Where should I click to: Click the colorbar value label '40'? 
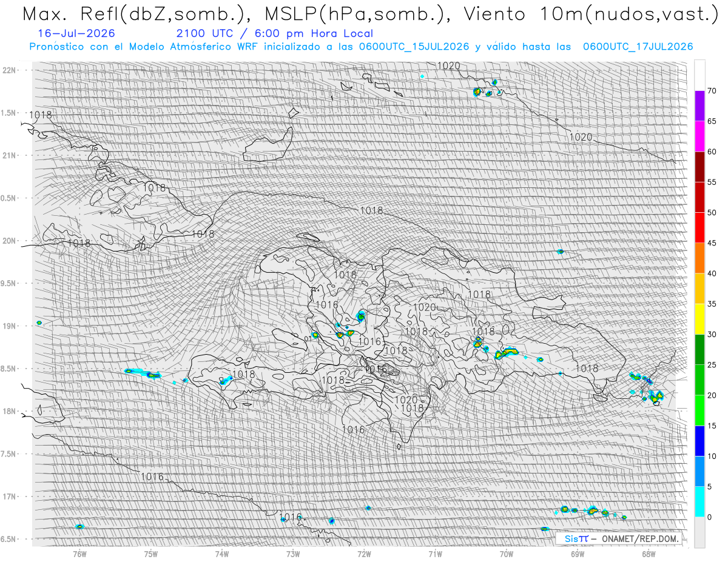point(712,273)
